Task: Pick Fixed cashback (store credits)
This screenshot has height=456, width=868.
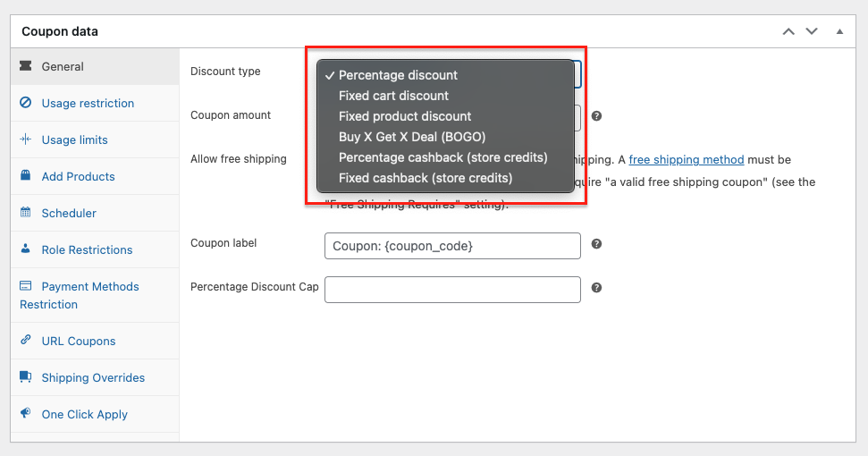Action: (x=446, y=178)
